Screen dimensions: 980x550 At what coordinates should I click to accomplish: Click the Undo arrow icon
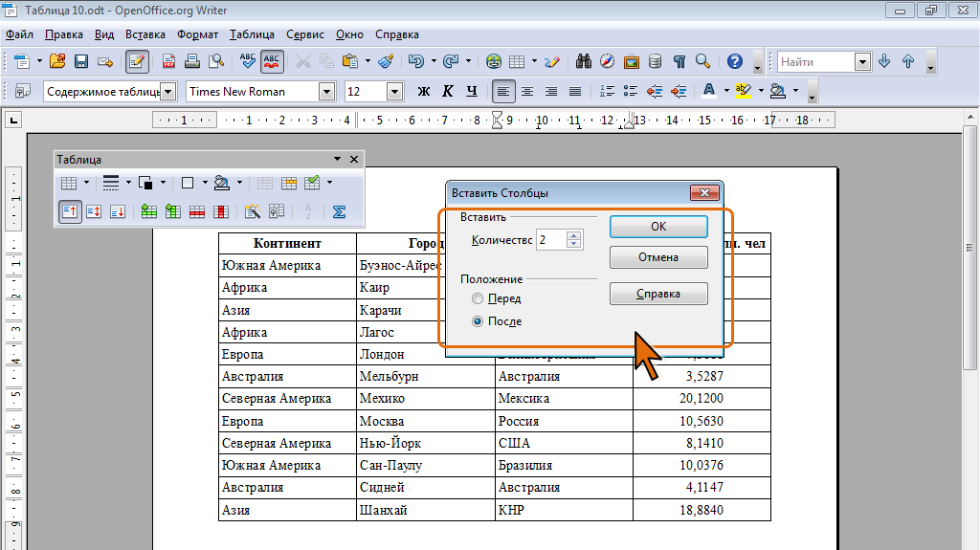coord(415,61)
